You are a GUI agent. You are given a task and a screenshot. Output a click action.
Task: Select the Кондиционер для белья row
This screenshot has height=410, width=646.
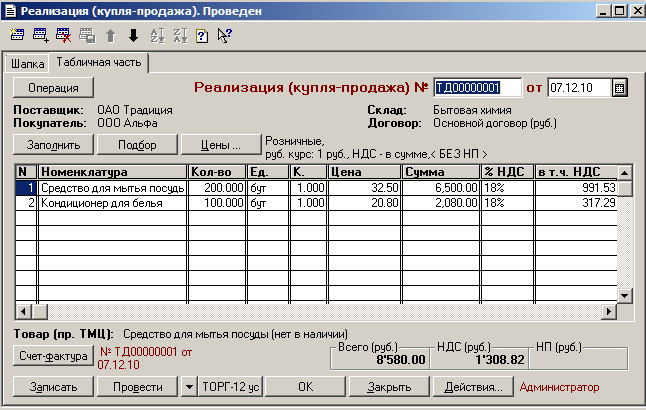112,203
